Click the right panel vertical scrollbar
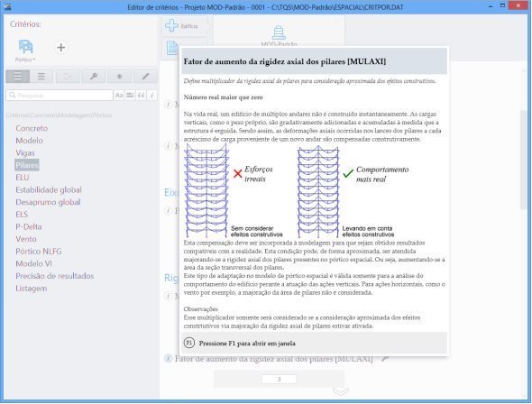Image resolution: width=532 pixels, height=404 pixels. (x=524, y=160)
